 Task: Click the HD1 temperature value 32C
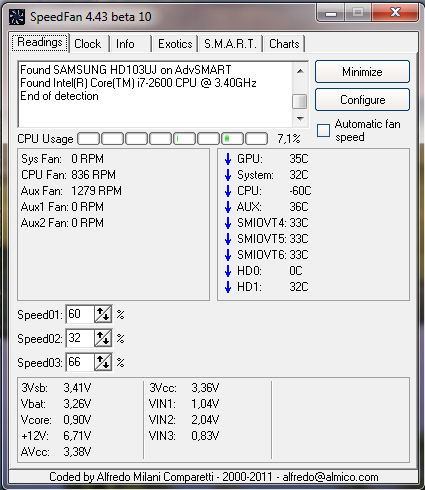pos(299,287)
